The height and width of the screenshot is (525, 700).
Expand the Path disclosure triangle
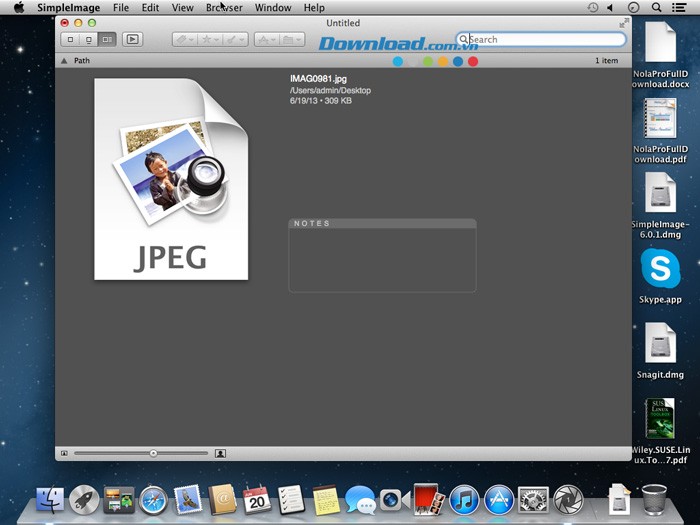pos(64,61)
